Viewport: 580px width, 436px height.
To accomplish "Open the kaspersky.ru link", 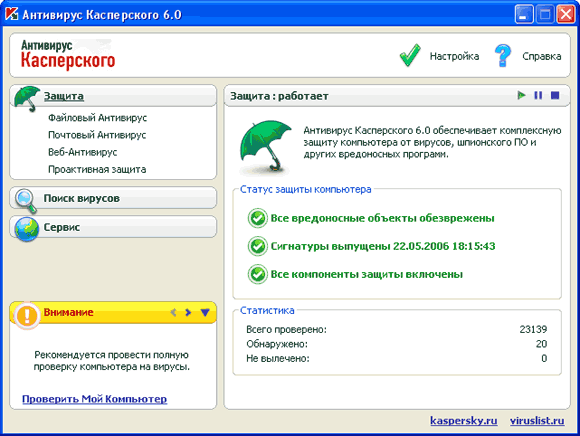I will pyautogui.click(x=463, y=421).
